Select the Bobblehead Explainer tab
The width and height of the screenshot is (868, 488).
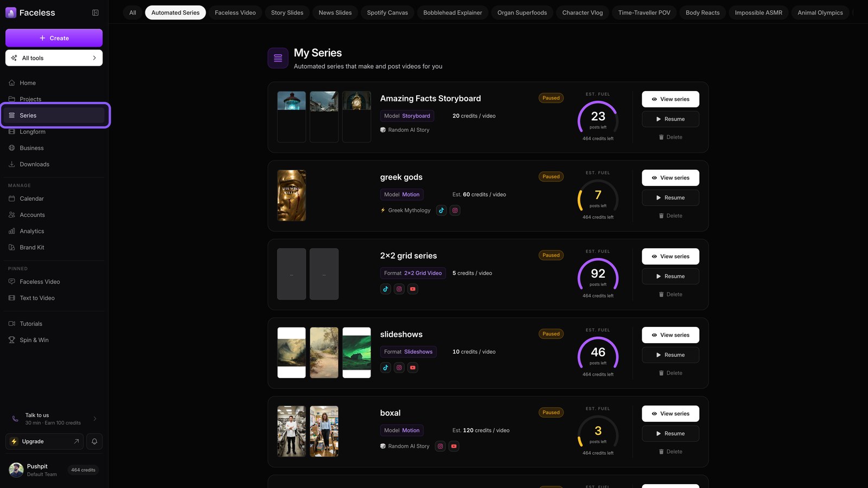pyautogui.click(x=452, y=12)
